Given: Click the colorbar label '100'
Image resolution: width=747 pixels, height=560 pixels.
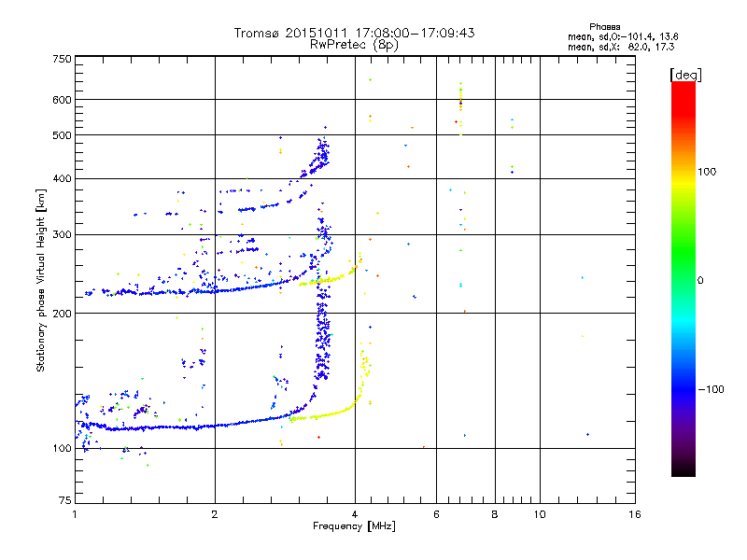Looking at the screenshot, I should pyautogui.click(x=707, y=172).
